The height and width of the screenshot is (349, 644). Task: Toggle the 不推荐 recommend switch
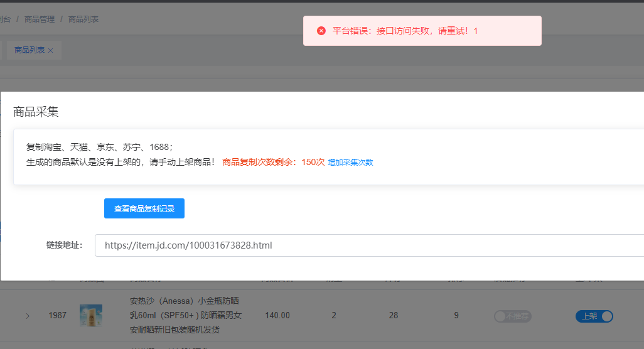(x=512, y=316)
